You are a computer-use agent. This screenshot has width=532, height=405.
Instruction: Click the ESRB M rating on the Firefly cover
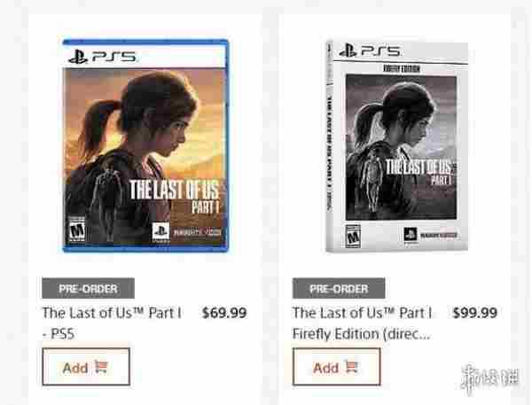coord(354,238)
